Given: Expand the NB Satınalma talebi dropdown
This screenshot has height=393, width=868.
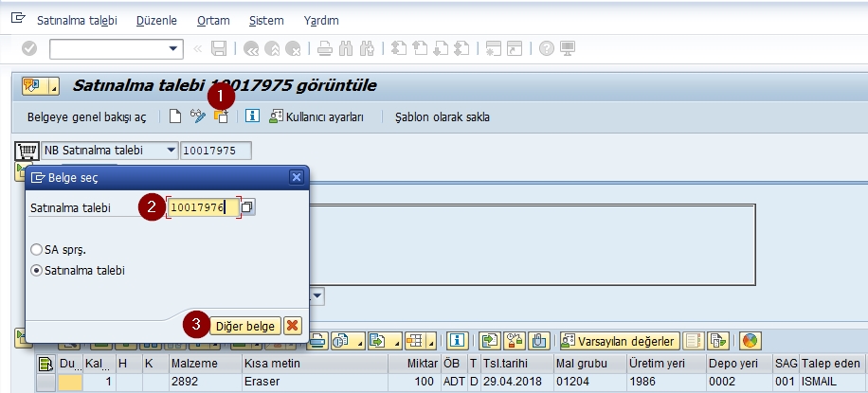Looking at the screenshot, I should coord(171,151).
